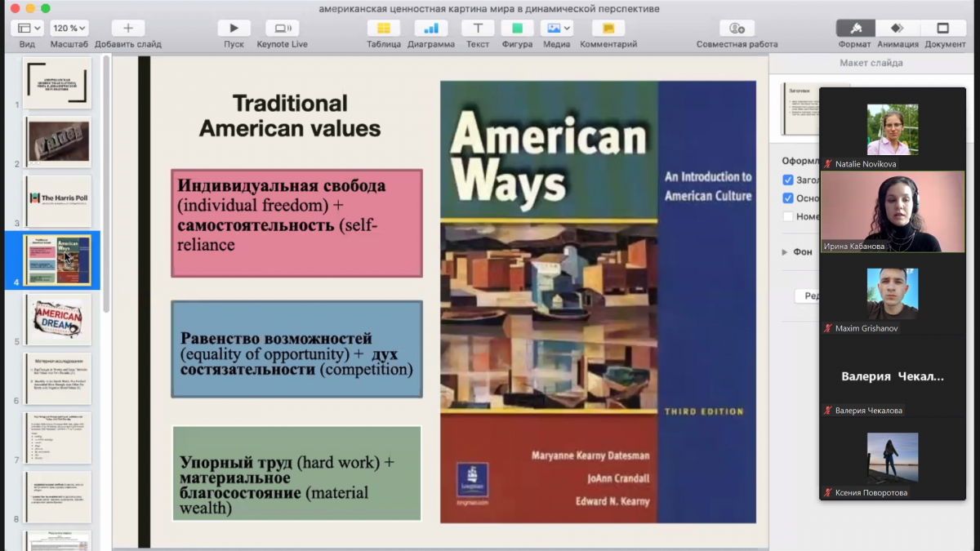Add a comment with Комментарий
Image resolution: width=980 pixels, height=551 pixels.
click(608, 29)
